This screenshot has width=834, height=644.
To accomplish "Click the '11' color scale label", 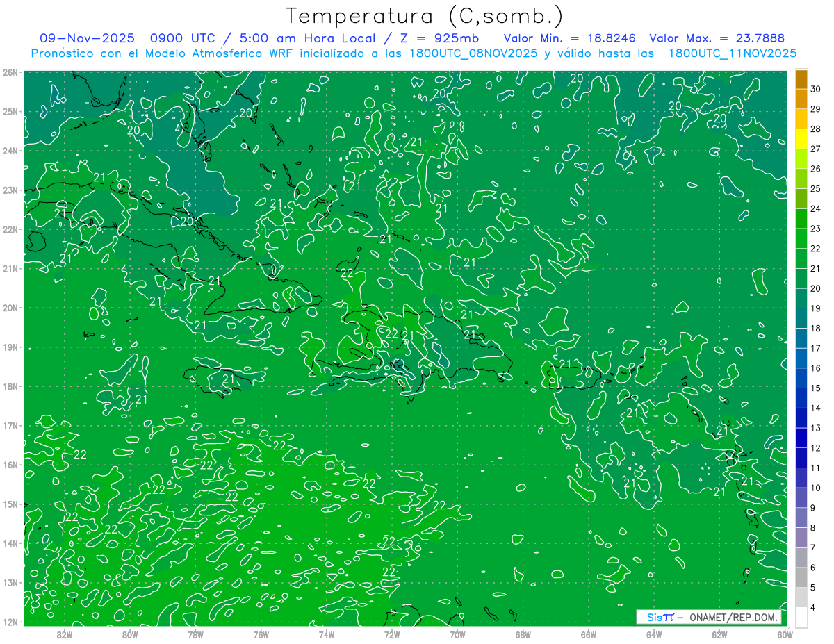I will tap(816, 468).
